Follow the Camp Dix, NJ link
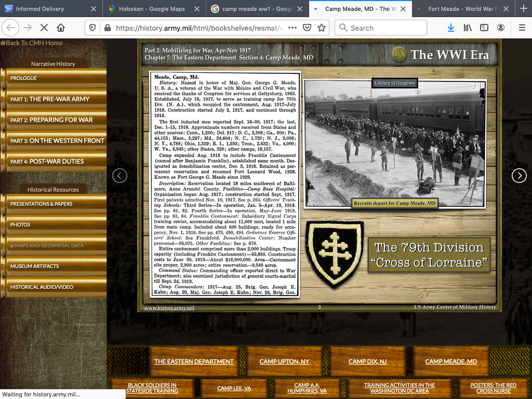Screen dimensions: 532x399 point(367,362)
